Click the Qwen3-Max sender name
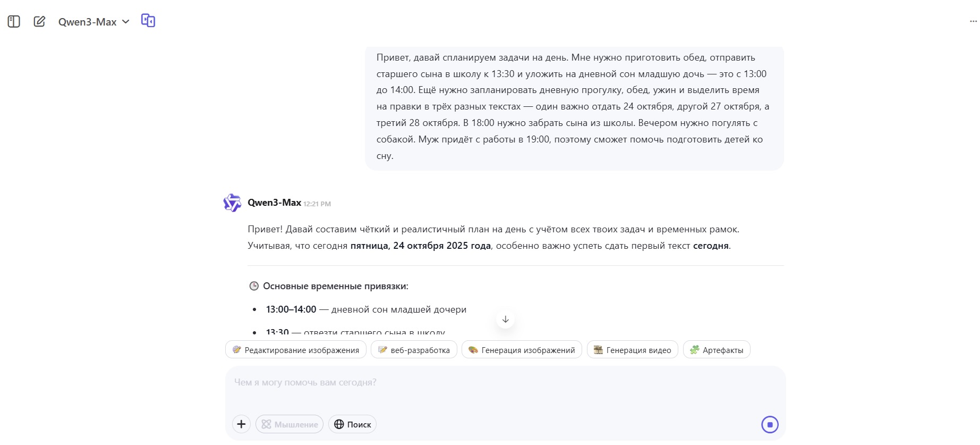Image resolution: width=980 pixels, height=445 pixels. [274, 203]
